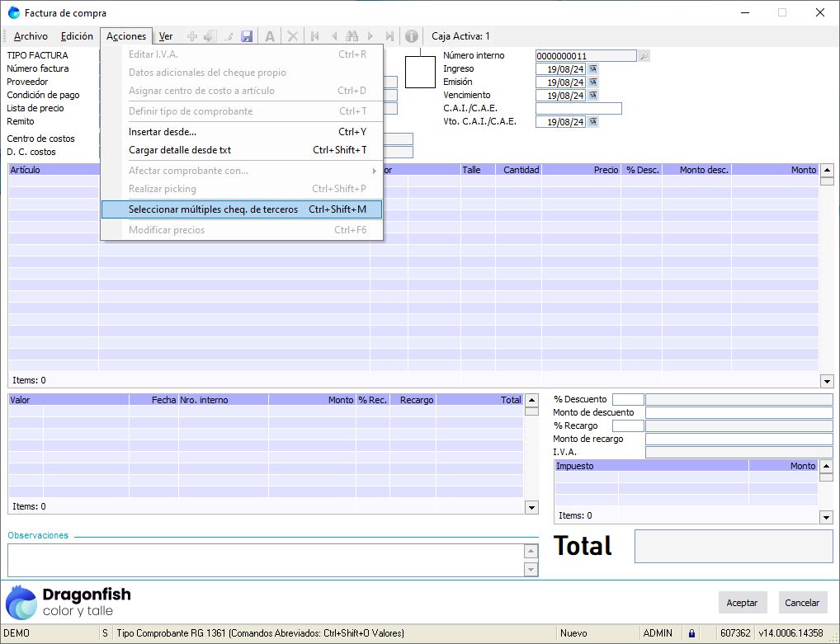Click the Cantidad column header
840x644 pixels.
pos(518,170)
